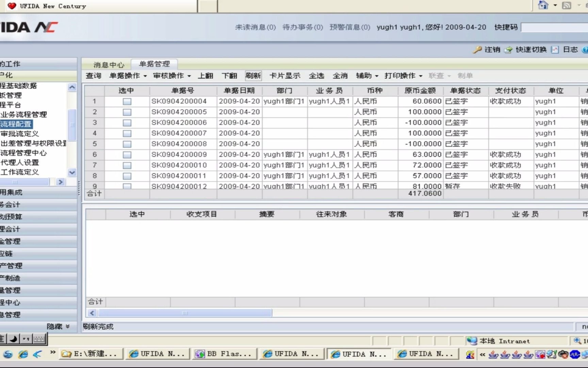The height and width of the screenshot is (368, 588).
Task: Click the IME moon icon
Action: click(14, 339)
